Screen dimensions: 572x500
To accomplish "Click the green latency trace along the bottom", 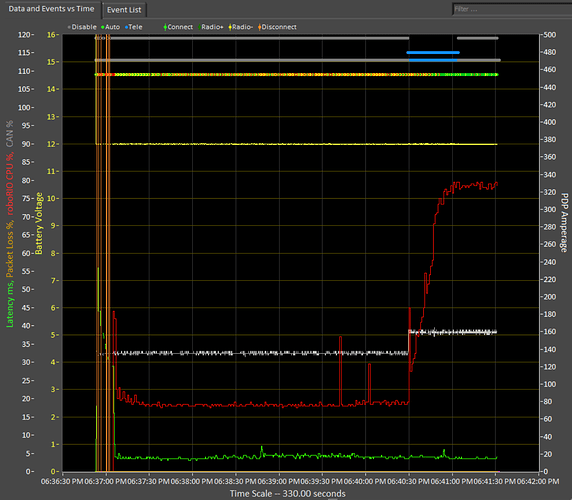I will (x=306, y=457).
